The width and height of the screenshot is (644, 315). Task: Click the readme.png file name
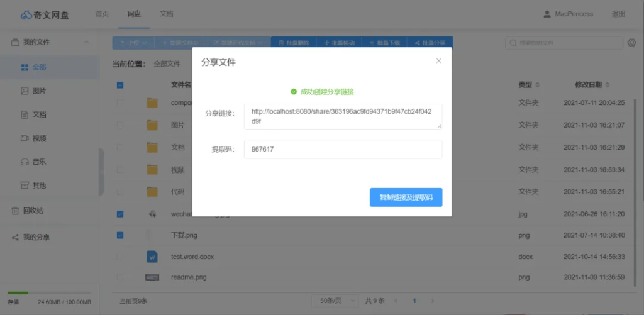coord(189,277)
